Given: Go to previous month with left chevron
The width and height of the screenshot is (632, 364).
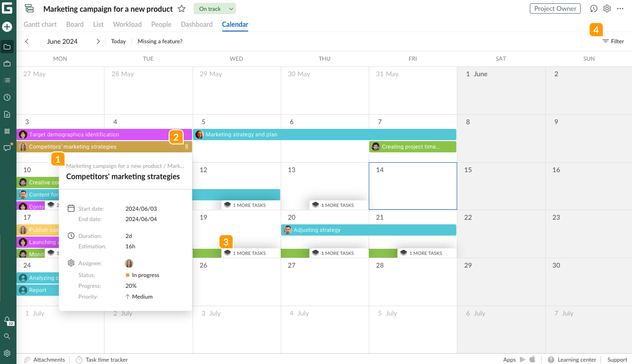Looking at the screenshot, I should coord(27,41).
